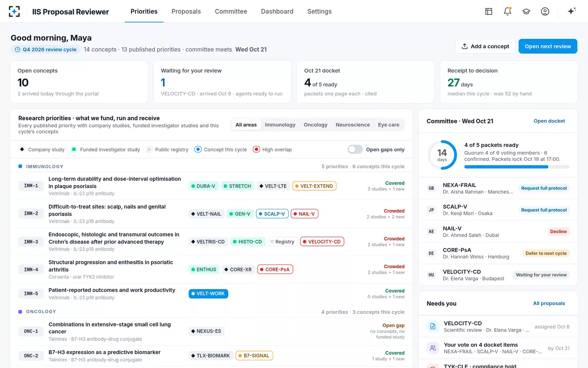
Task: Click Add a concept button
Action: 485,46
